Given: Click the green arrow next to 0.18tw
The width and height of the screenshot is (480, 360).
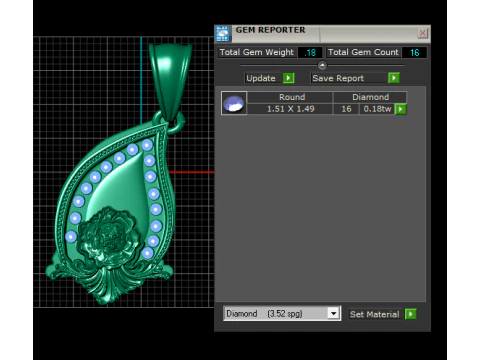Looking at the screenshot, I should point(401,109).
